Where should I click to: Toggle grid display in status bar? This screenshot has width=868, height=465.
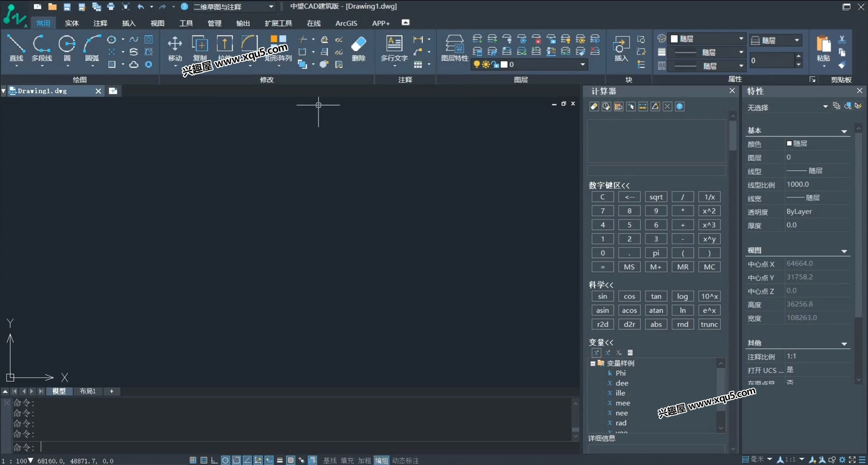click(204, 460)
